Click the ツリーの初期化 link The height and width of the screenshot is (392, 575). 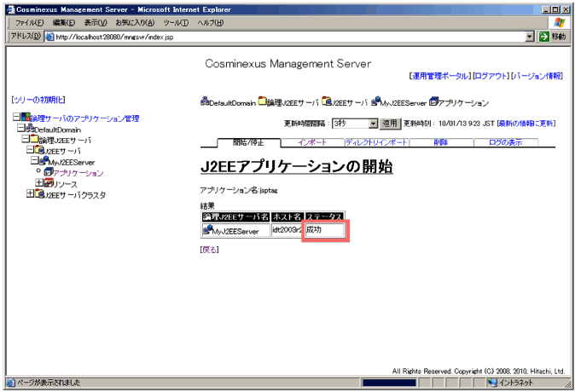click(38, 100)
